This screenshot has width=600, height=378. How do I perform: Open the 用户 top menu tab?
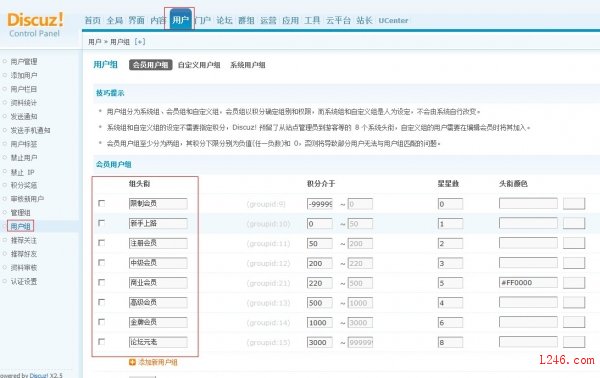[180, 20]
